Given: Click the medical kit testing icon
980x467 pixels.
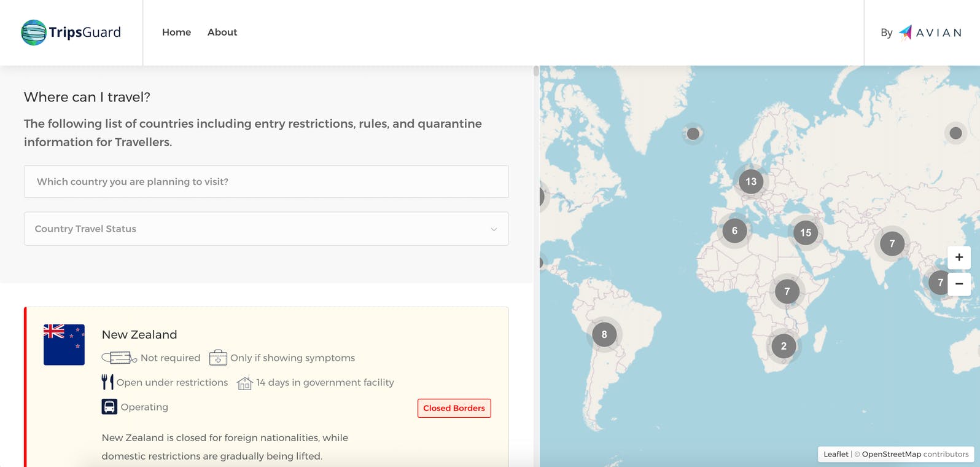Looking at the screenshot, I should click(x=218, y=358).
